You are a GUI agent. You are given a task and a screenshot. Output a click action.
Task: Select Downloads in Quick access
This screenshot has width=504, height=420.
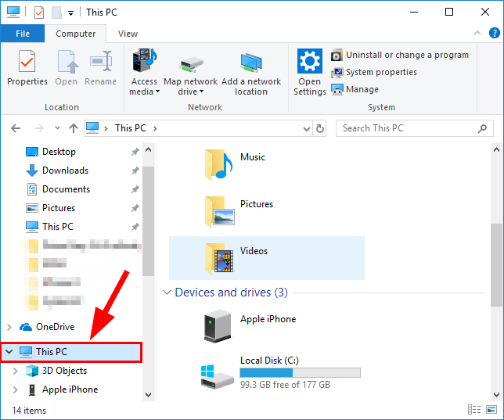[65, 171]
